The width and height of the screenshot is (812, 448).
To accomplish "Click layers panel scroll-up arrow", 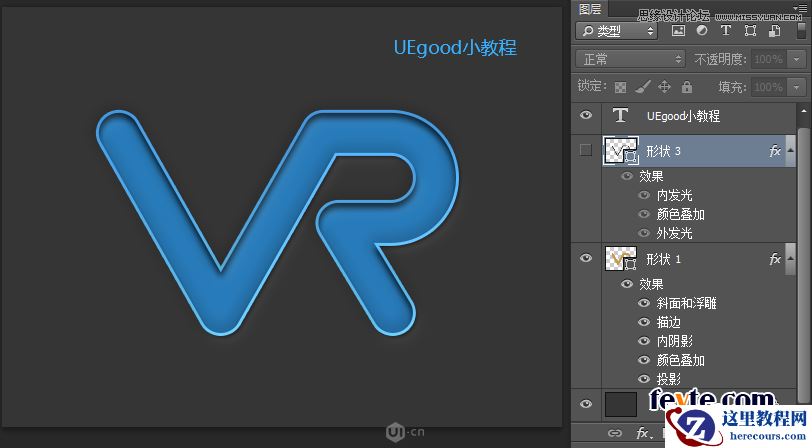I will pyautogui.click(x=804, y=111).
